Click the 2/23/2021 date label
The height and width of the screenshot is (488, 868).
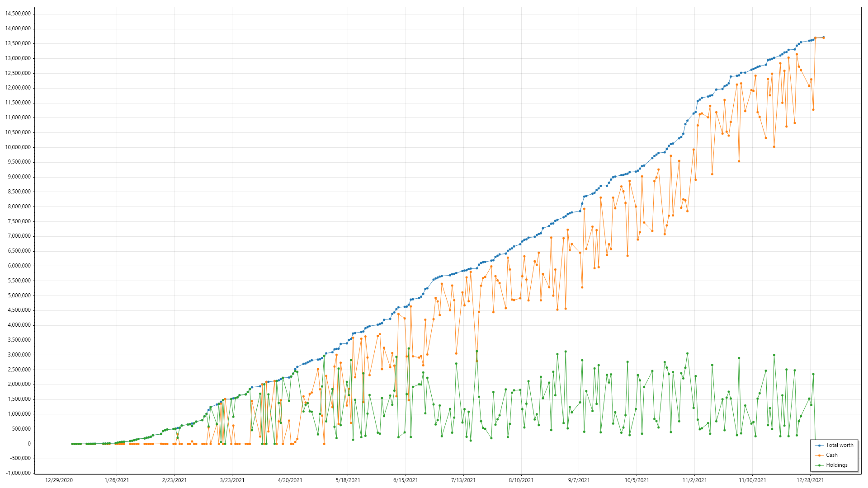click(175, 480)
